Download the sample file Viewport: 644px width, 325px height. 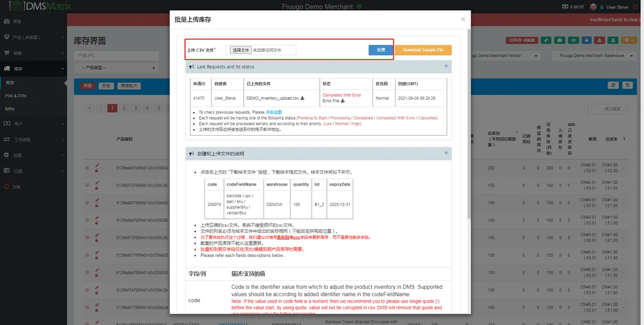click(423, 50)
